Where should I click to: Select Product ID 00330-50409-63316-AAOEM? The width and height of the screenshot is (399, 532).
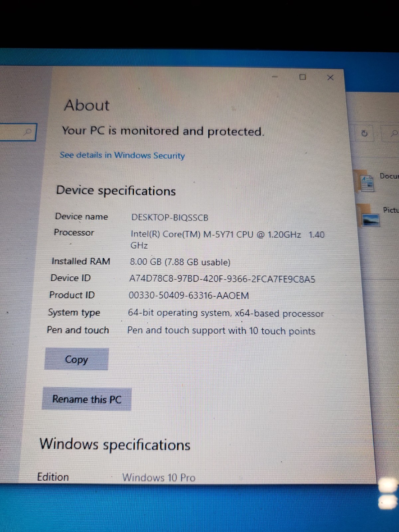(x=189, y=295)
